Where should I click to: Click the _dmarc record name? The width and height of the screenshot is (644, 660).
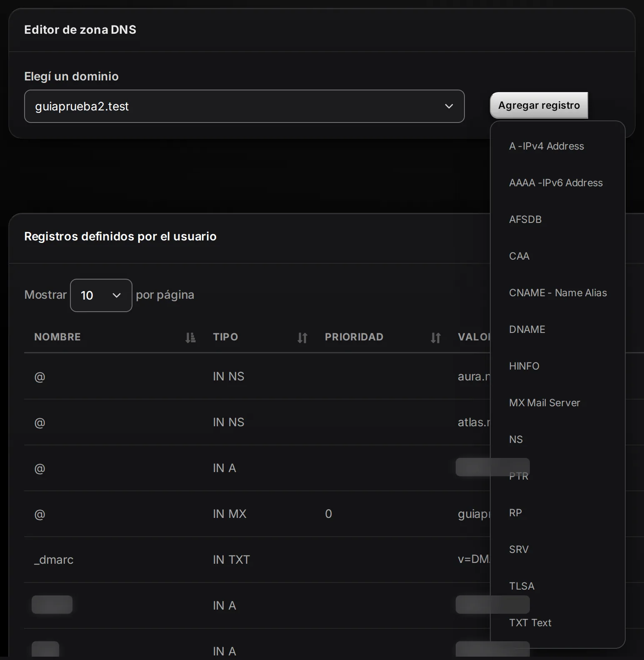click(x=54, y=560)
